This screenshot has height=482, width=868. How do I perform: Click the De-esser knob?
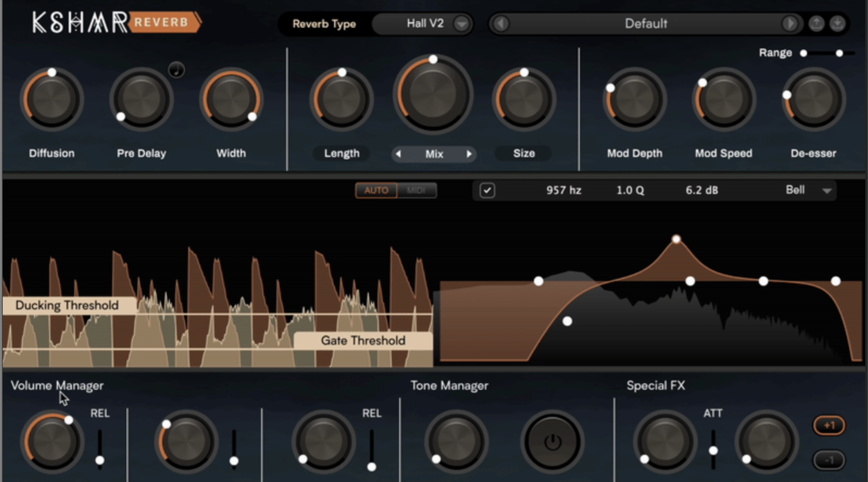click(813, 99)
